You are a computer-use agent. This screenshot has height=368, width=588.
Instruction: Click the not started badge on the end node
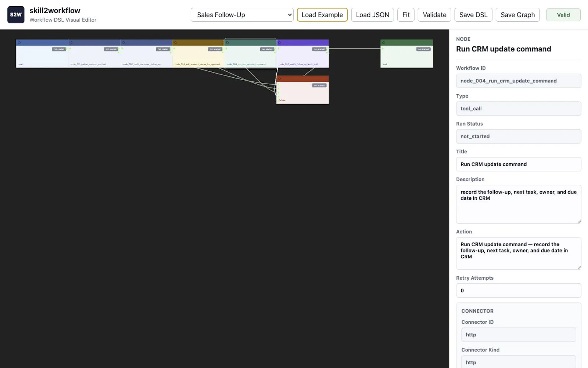(x=423, y=49)
